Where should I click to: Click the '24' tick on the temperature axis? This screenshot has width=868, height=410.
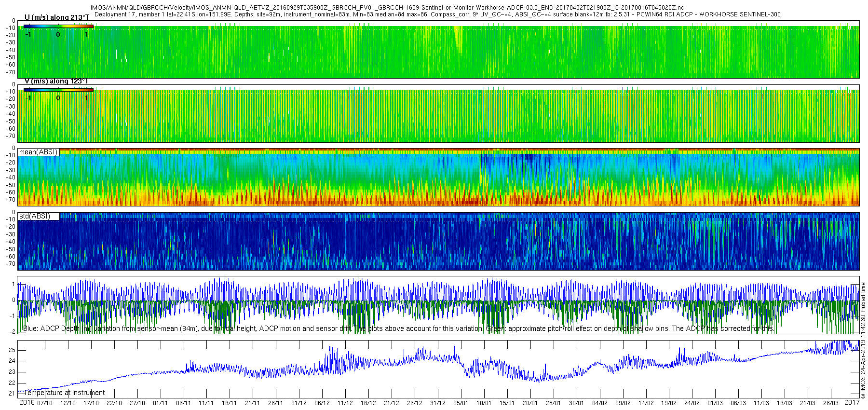12,361
